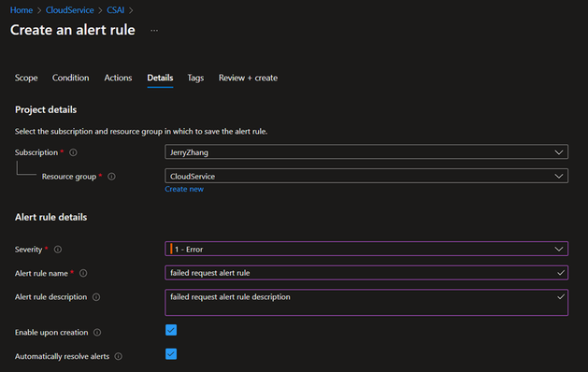Uncheck Automatically resolve alerts checkbox

171,354
